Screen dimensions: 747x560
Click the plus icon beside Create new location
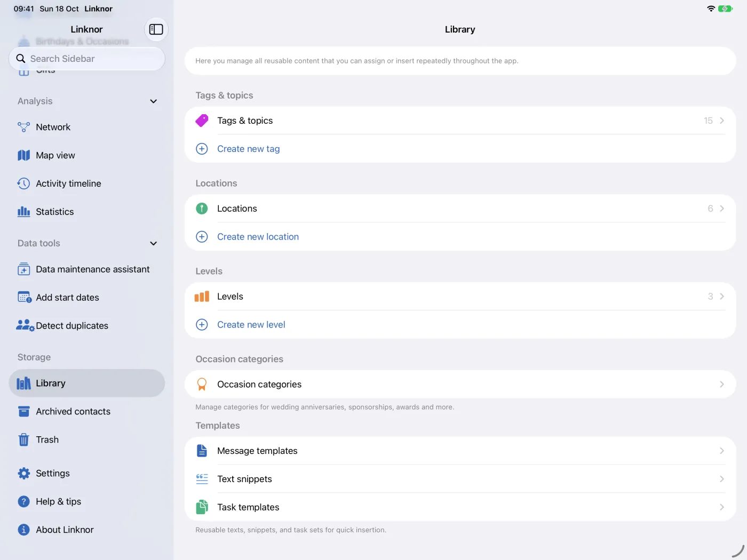202,237
